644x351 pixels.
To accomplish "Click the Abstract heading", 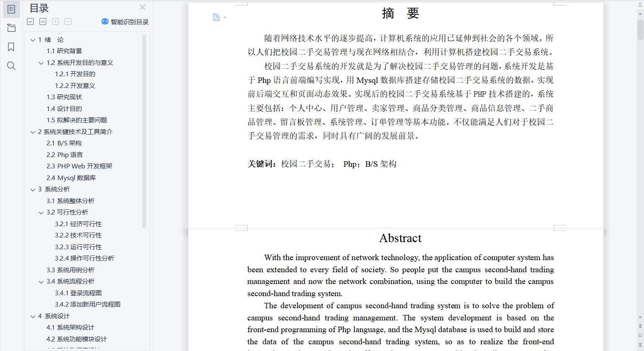I will [x=400, y=238].
